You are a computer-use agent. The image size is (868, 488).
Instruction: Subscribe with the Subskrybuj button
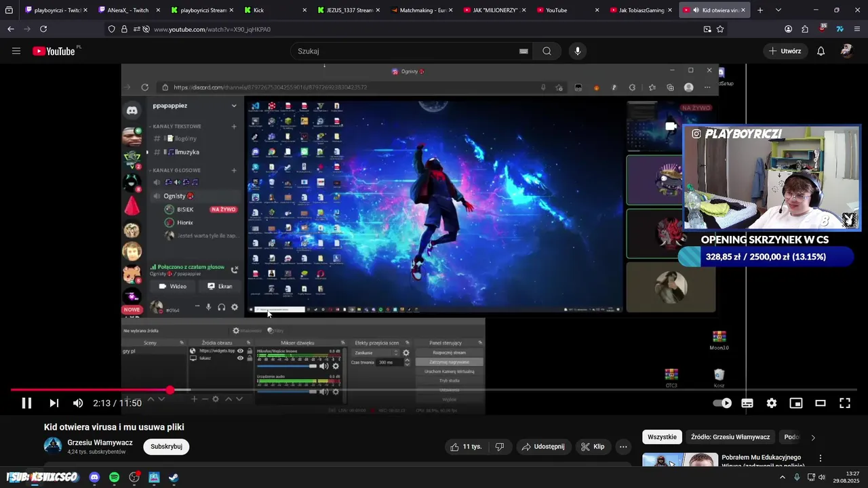tap(166, 447)
